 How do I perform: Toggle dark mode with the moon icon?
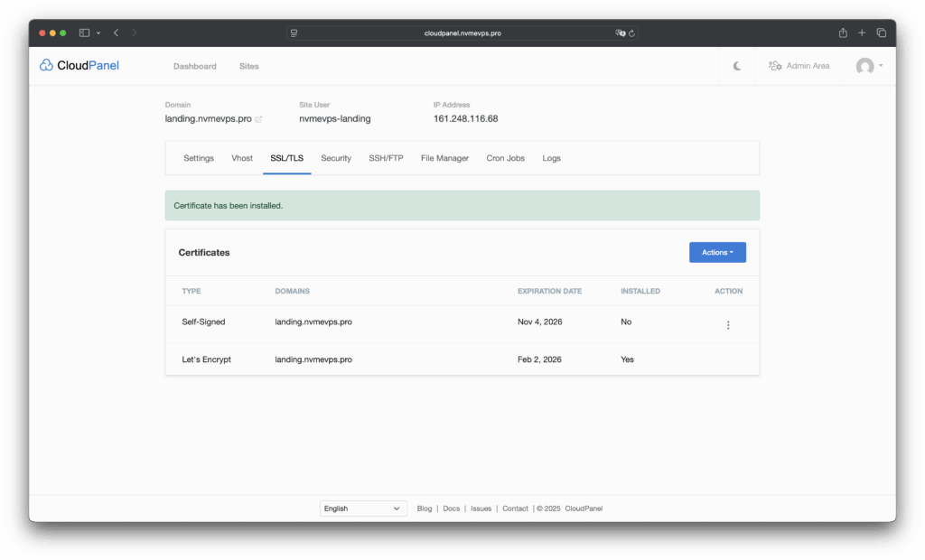[737, 66]
